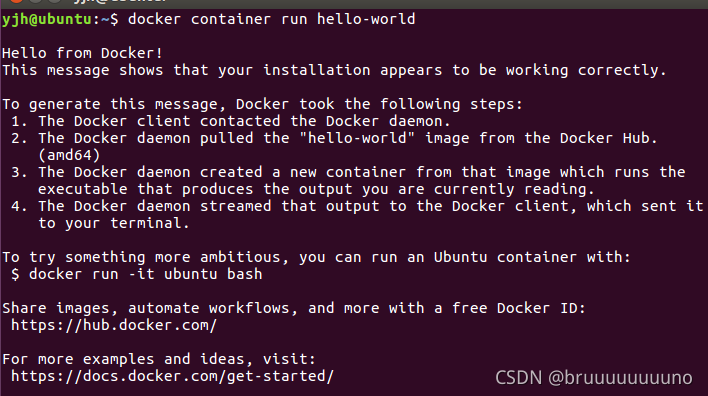
Task: Click the 'docker container run hello-world' command
Action: tap(271, 19)
